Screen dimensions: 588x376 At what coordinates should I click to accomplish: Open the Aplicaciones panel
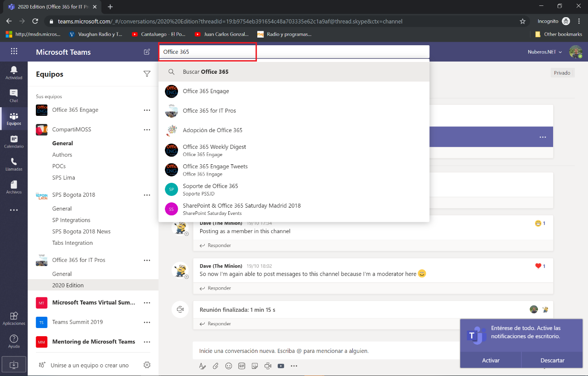coord(14,318)
